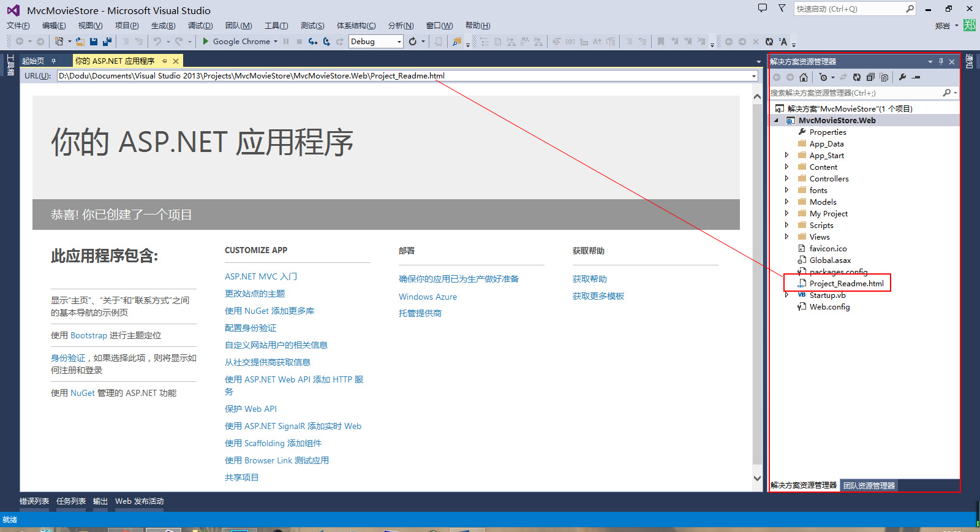The image size is (980, 532).
Task: Start debugging with the green play icon
Action: pyautogui.click(x=206, y=42)
